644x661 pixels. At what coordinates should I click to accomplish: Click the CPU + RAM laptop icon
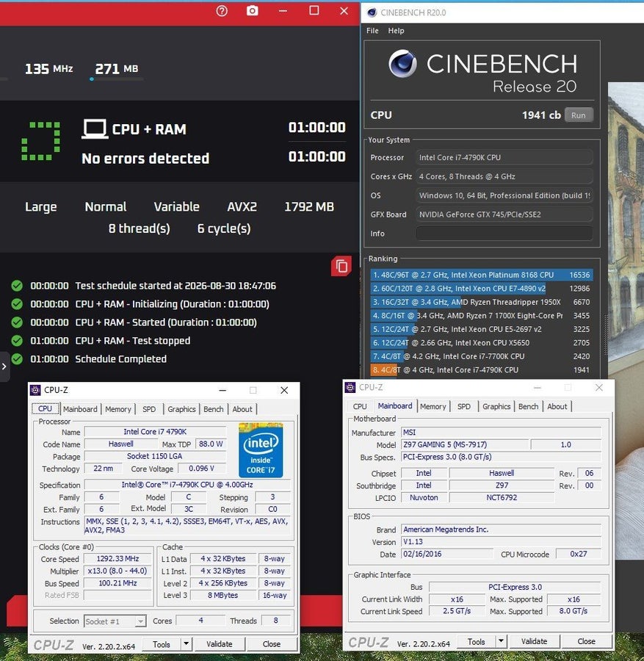[95, 129]
